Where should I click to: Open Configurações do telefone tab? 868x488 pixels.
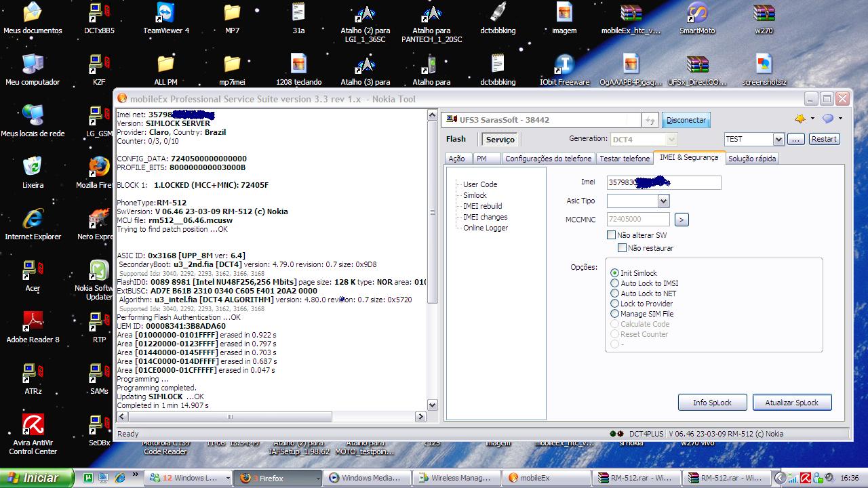coord(548,159)
